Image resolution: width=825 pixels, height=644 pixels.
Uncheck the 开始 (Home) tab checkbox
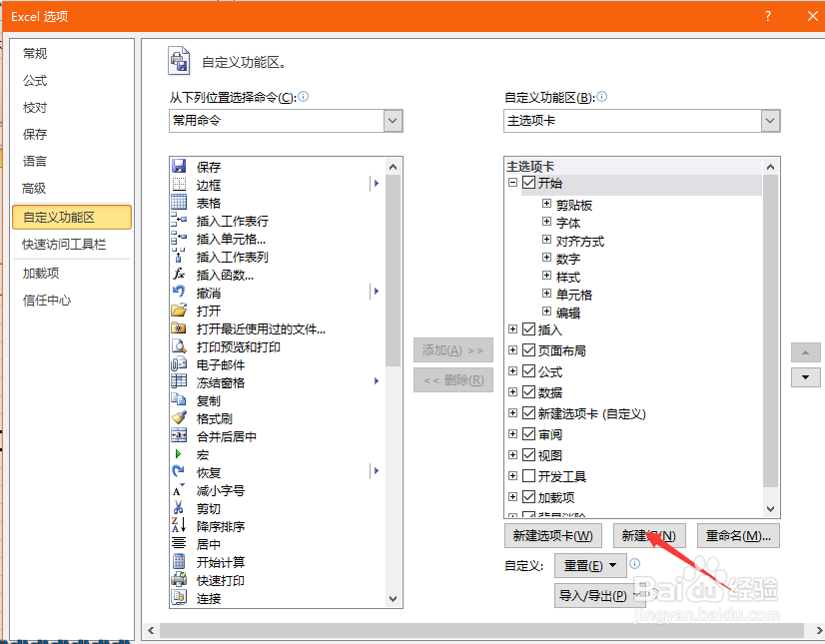pyautogui.click(x=528, y=183)
